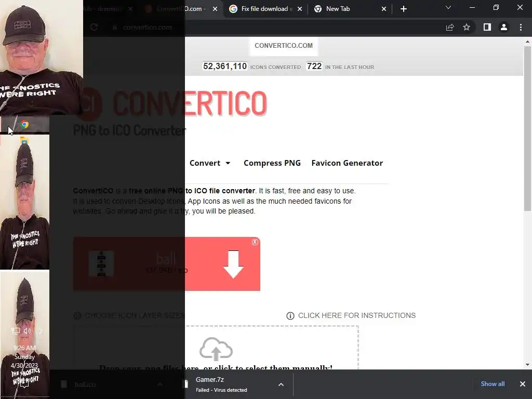
Task: Download the converted ball ICO file
Action: click(x=167, y=264)
